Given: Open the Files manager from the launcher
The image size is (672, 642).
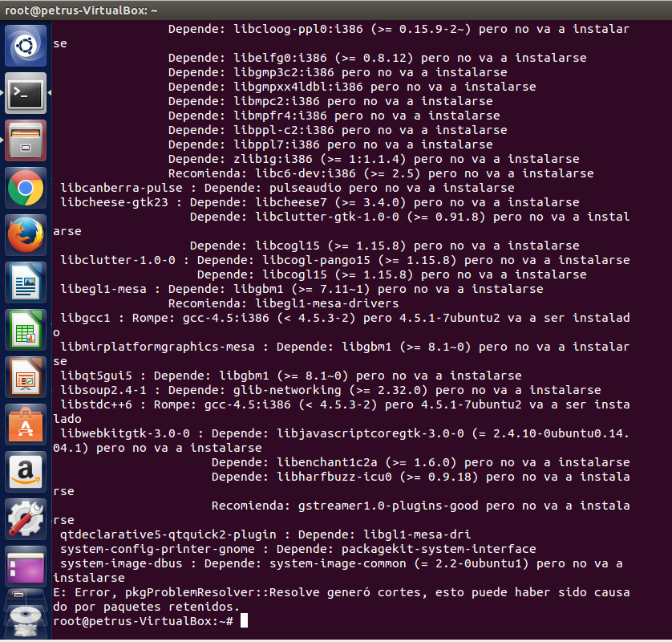Looking at the screenshot, I should tap(26, 141).
